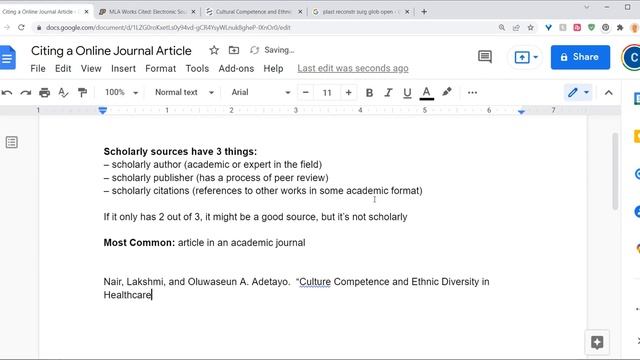Viewport: 640px width, 360px height.
Task: Open the text color picker
Action: click(427, 93)
